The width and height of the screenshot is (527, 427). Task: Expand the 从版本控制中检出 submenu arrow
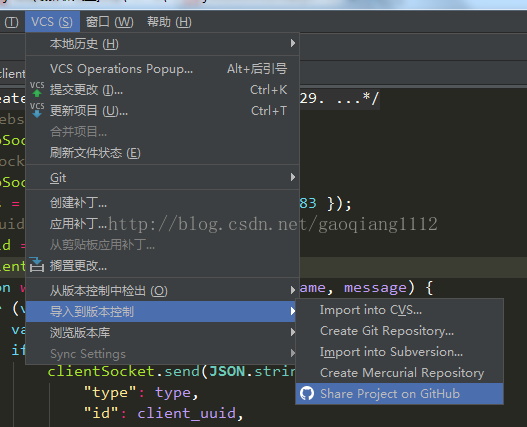point(293,290)
